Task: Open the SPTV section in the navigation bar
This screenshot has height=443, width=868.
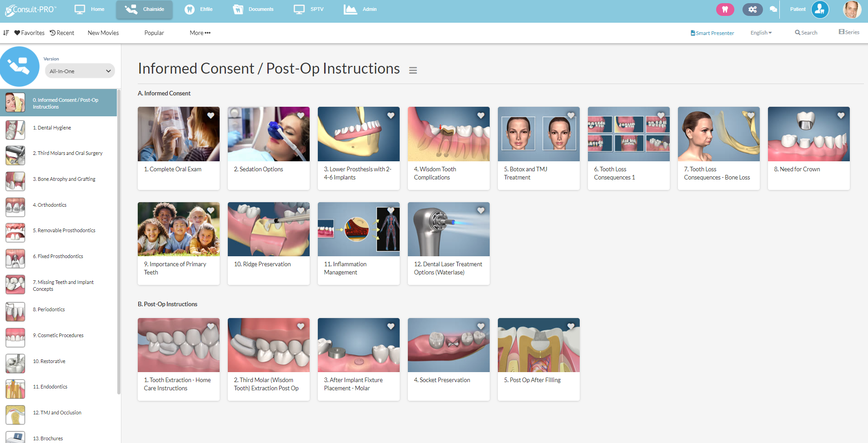Action: tap(308, 9)
